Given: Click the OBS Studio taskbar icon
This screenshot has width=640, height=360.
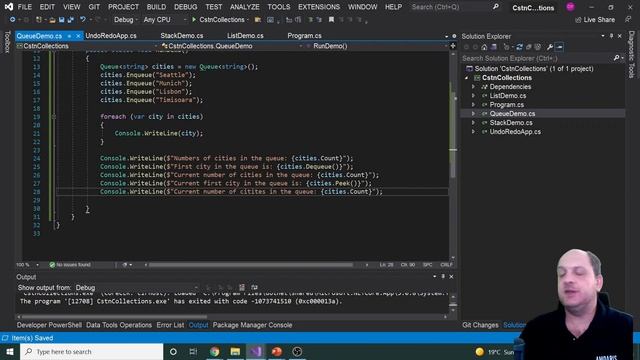Looking at the screenshot, I should [297, 351].
